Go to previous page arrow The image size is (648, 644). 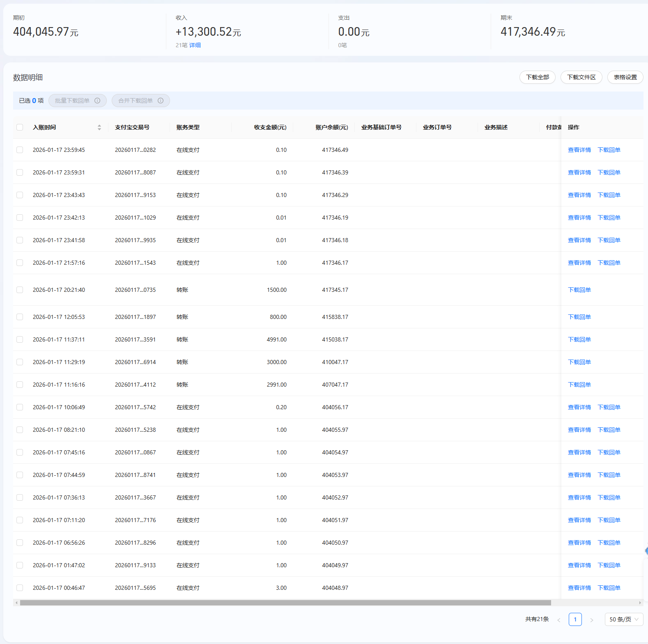point(558,620)
